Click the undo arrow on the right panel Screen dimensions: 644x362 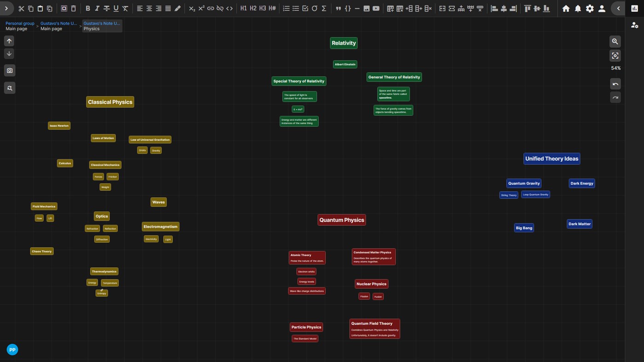615,84
